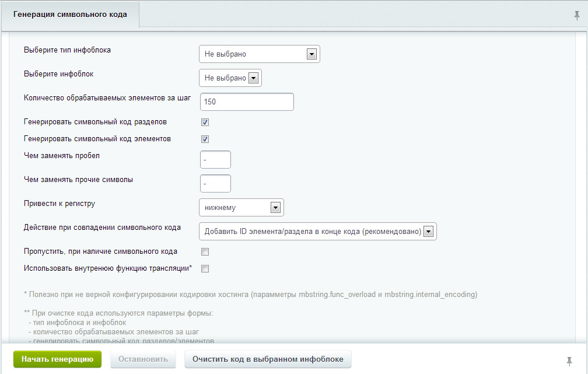
Task: Click the 'Чем заменять пробел' input field
Action: (215, 159)
